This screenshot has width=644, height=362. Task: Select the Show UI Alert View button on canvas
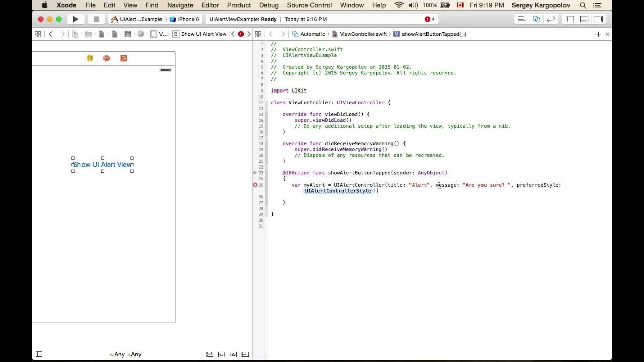coord(103,165)
